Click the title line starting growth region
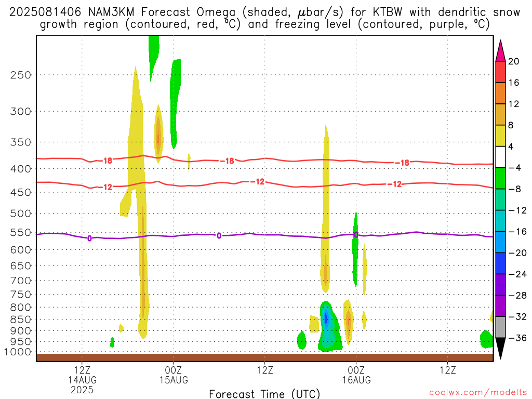 tap(264, 24)
